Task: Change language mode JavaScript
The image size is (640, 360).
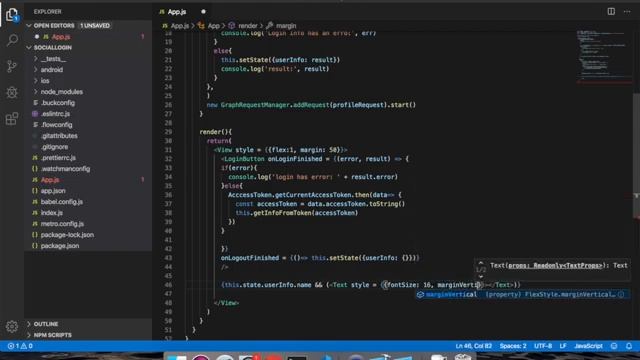Action: point(588,346)
